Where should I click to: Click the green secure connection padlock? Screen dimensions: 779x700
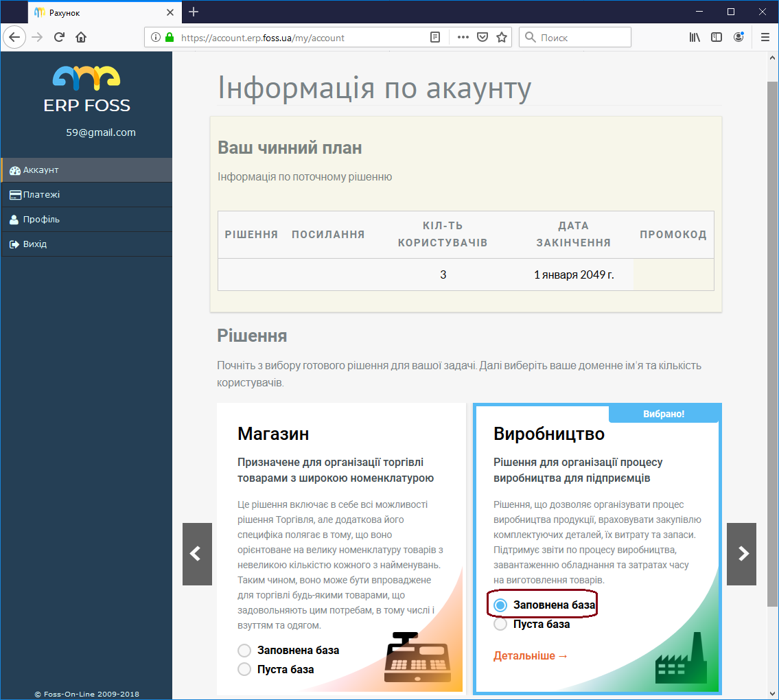170,37
